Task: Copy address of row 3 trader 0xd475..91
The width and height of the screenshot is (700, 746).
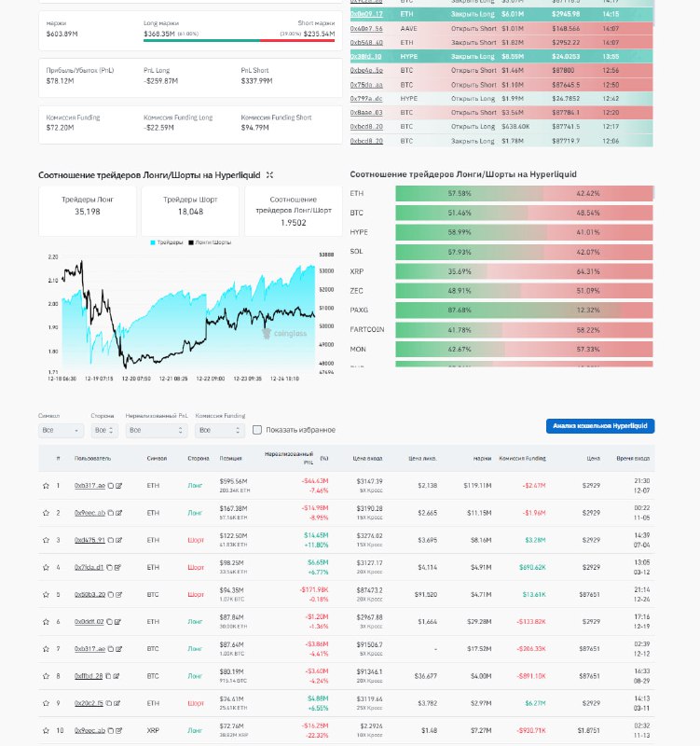Action: pos(108,540)
